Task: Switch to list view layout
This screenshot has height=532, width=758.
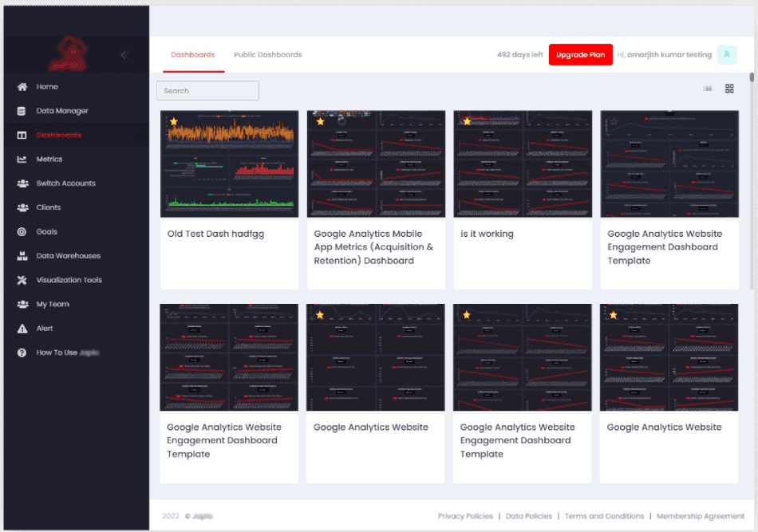Action: tap(708, 89)
